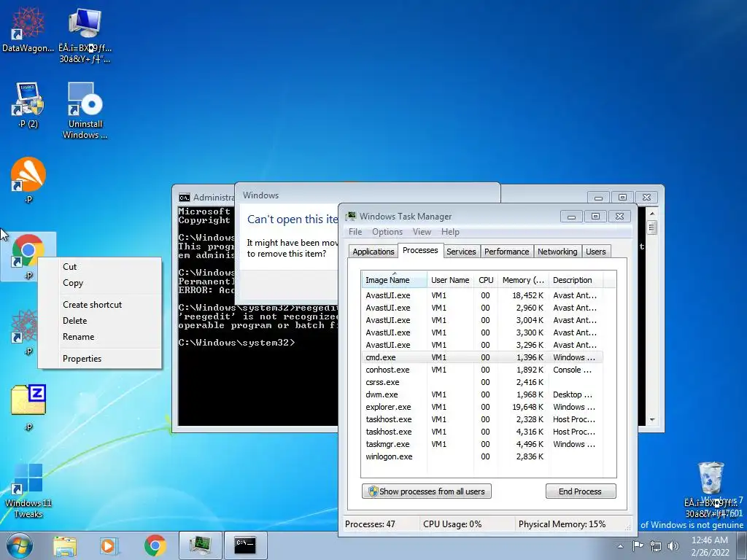Open the Task Manager Help menu
Viewport: 747px width, 560px height.
pyautogui.click(x=450, y=232)
